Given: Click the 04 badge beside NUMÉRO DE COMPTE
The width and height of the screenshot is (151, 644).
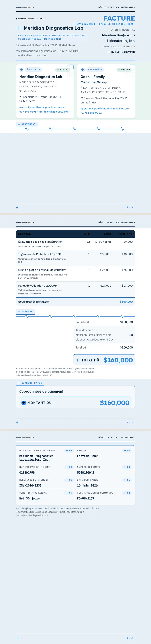Looking at the screenshot, I should pos(127,467).
